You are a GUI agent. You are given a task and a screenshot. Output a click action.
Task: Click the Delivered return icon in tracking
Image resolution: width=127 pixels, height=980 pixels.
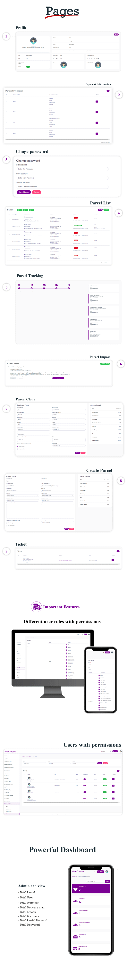(69, 285)
